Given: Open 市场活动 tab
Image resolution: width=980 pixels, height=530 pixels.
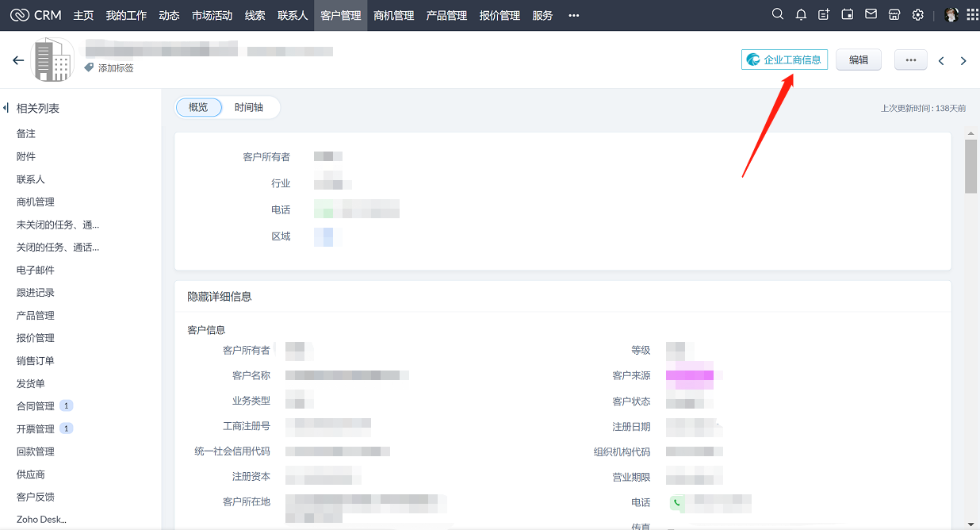Looking at the screenshot, I should [212, 15].
